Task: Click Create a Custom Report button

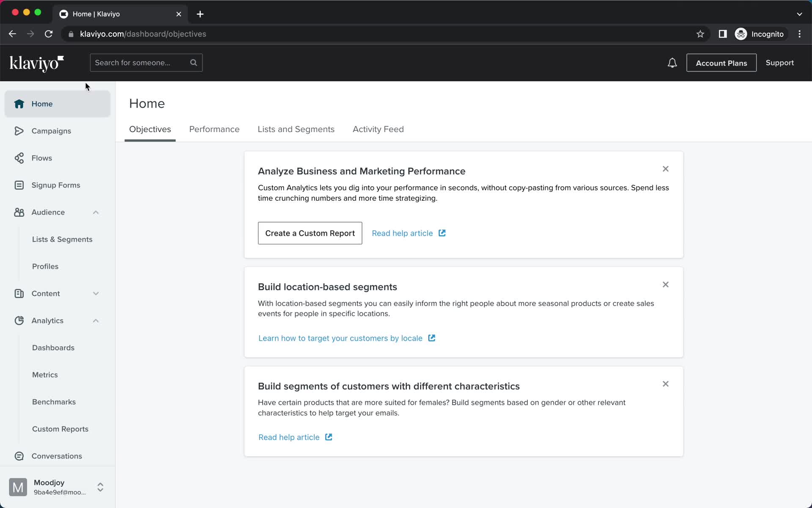Action: [310, 233]
